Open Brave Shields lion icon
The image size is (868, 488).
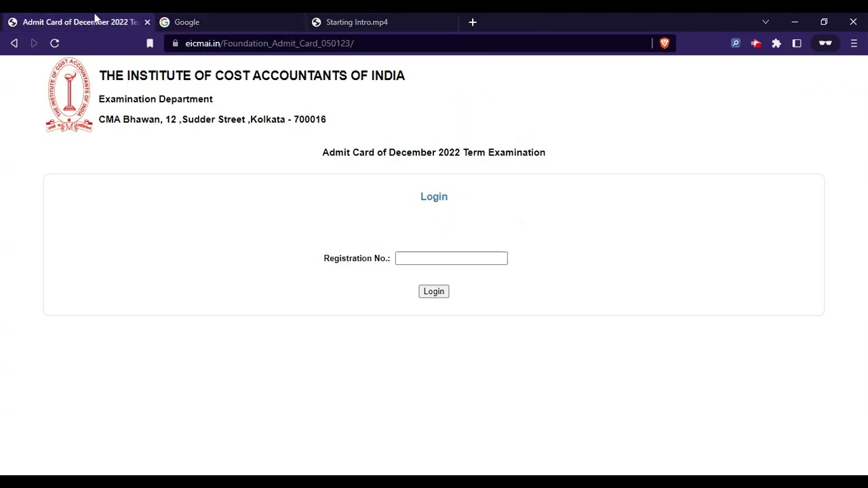click(x=665, y=43)
